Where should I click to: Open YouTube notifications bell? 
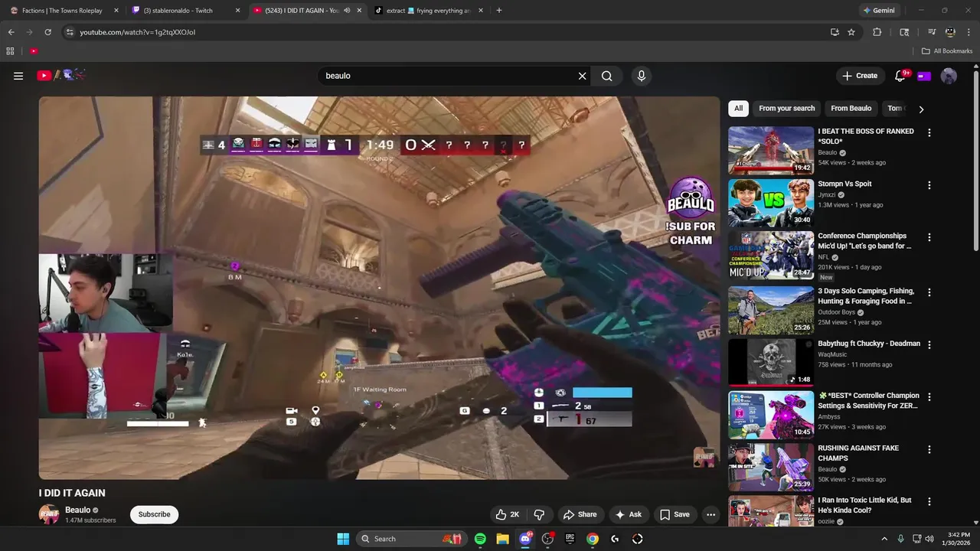click(x=900, y=76)
